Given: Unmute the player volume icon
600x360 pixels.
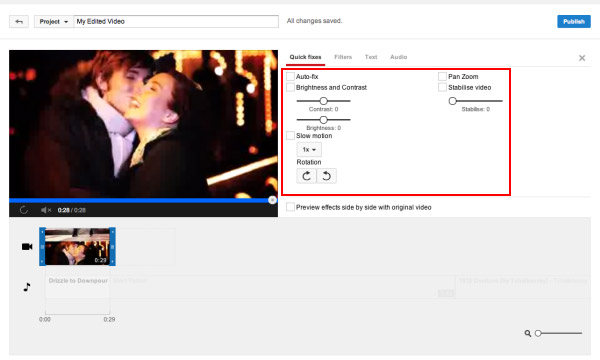Looking at the screenshot, I should (46, 210).
